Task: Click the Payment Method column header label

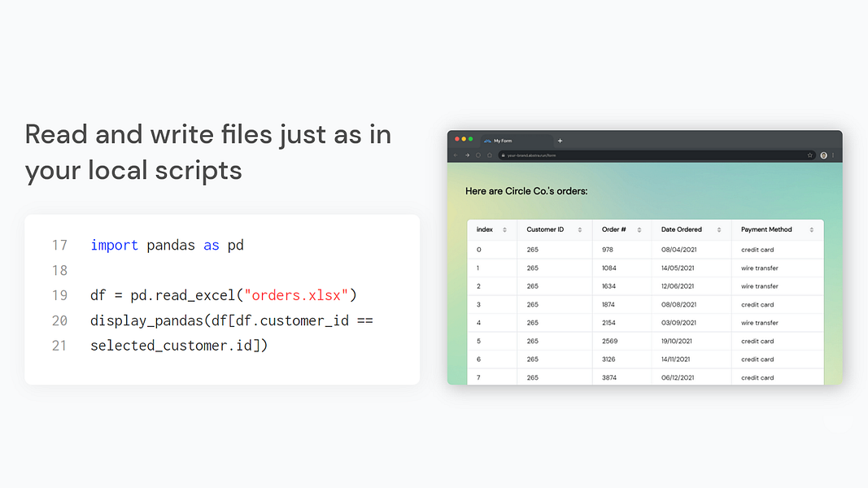Action: 766,229
